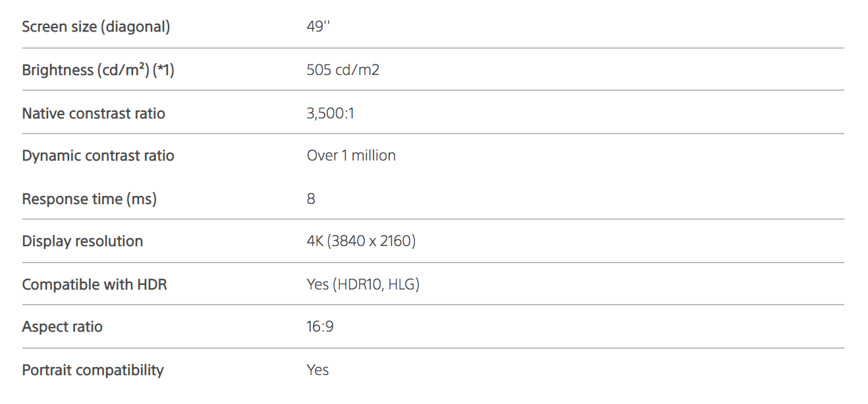868x404 pixels.
Task: Select the response time value 8
Action: [311, 199]
